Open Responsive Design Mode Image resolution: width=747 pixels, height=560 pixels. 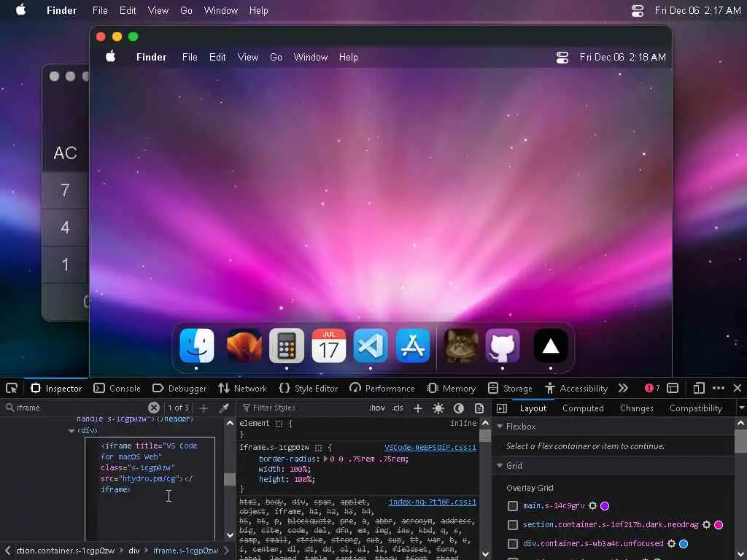pyautogui.click(x=698, y=388)
